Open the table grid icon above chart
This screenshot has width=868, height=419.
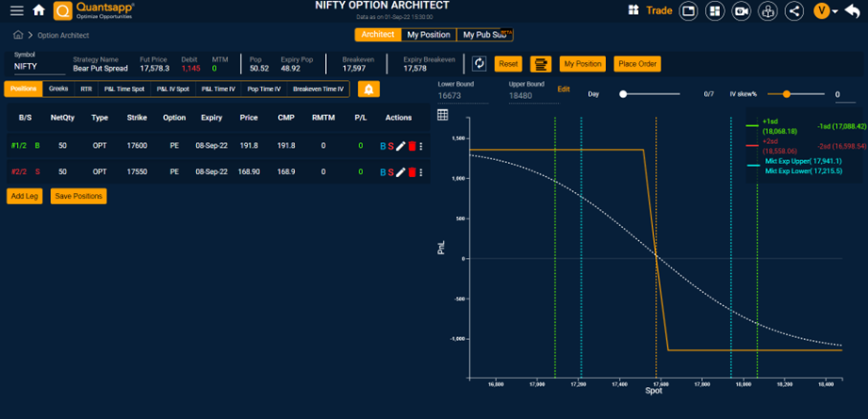click(442, 115)
